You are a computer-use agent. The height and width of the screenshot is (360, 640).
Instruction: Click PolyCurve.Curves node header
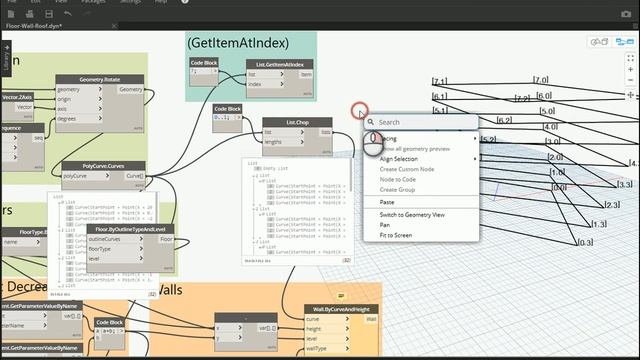coord(103,166)
